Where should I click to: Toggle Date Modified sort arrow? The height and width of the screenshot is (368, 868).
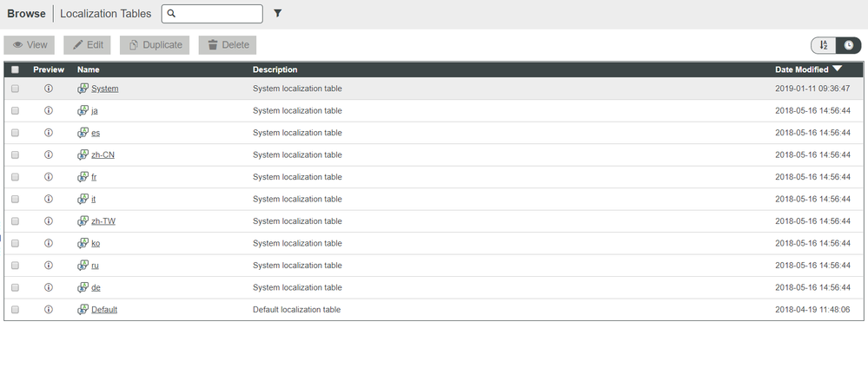[837, 69]
